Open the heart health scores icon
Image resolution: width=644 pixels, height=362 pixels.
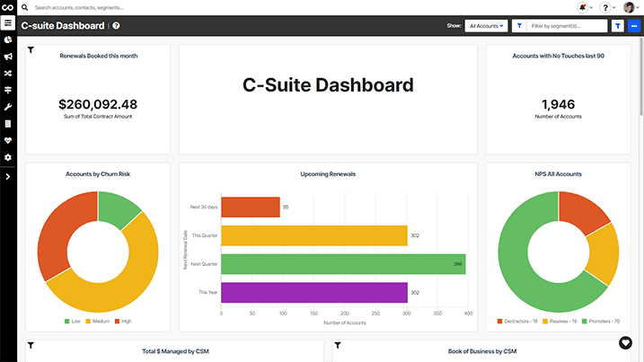click(8, 140)
